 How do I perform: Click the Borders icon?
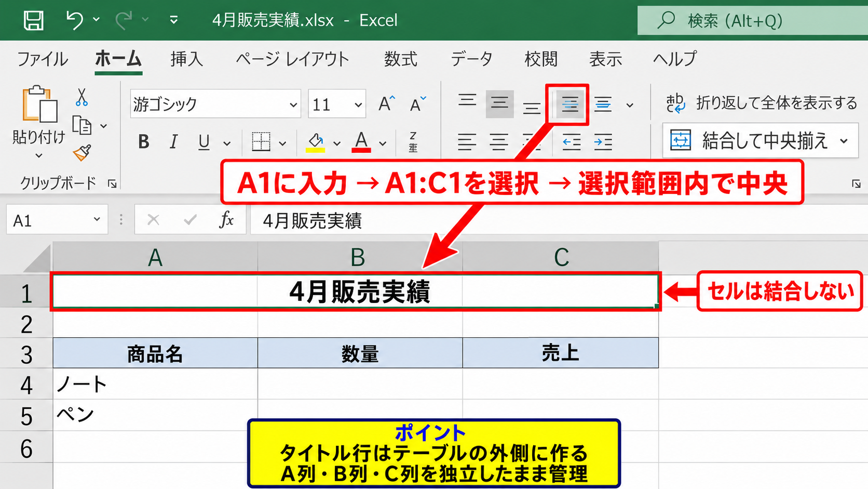tap(261, 141)
